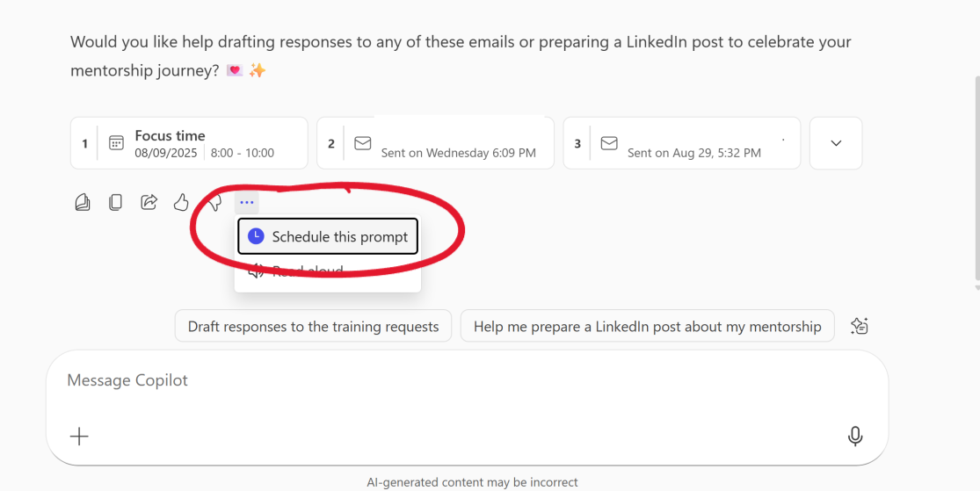This screenshot has width=980, height=491.
Task: Click 'Help me prepare a LinkedIn post' suggestion
Action: 647,326
